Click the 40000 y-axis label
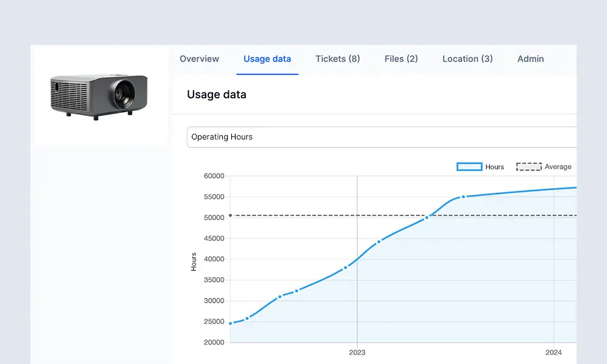 pyautogui.click(x=214, y=259)
